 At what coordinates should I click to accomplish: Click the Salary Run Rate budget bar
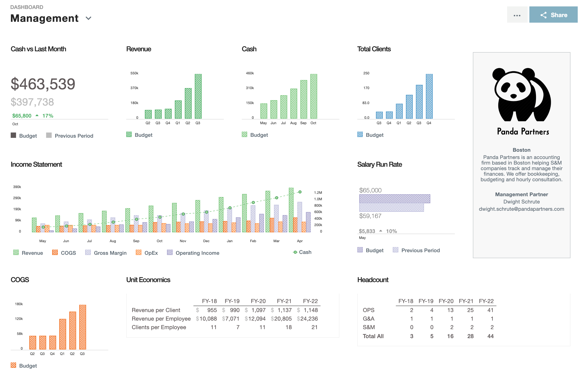point(395,199)
